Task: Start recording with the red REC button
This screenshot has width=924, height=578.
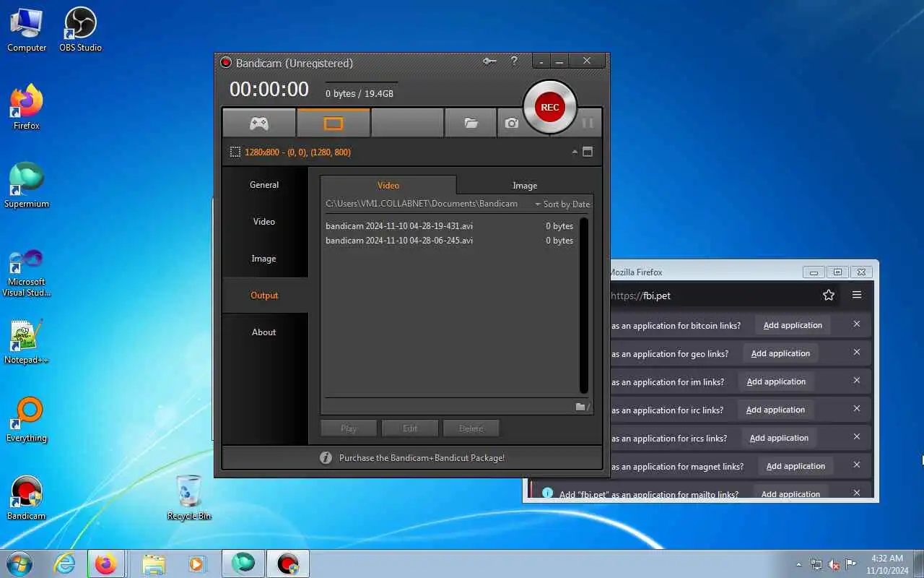Action: (x=549, y=107)
